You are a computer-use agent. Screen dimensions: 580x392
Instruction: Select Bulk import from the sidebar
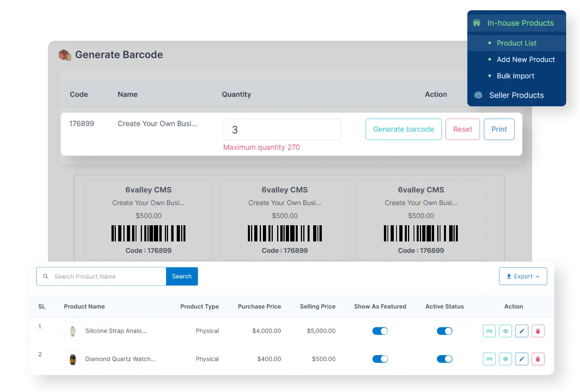point(516,76)
